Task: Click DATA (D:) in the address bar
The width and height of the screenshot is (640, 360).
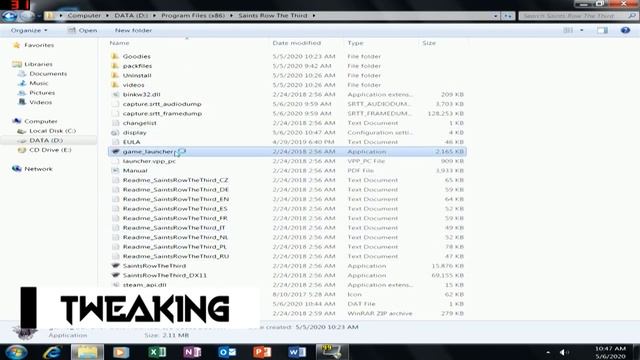Action: pos(131,16)
